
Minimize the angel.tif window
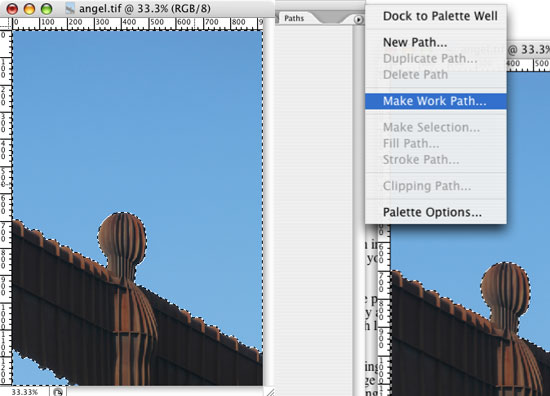(29, 9)
